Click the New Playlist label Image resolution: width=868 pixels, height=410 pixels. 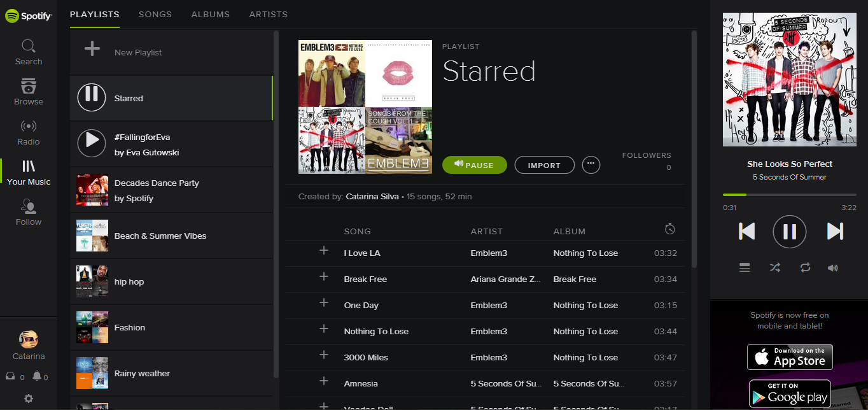pos(138,52)
